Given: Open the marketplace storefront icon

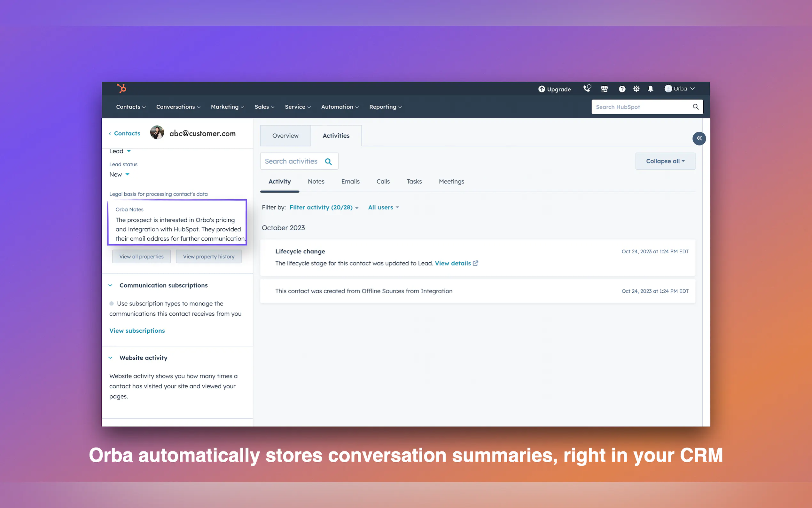Looking at the screenshot, I should pos(604,89).
